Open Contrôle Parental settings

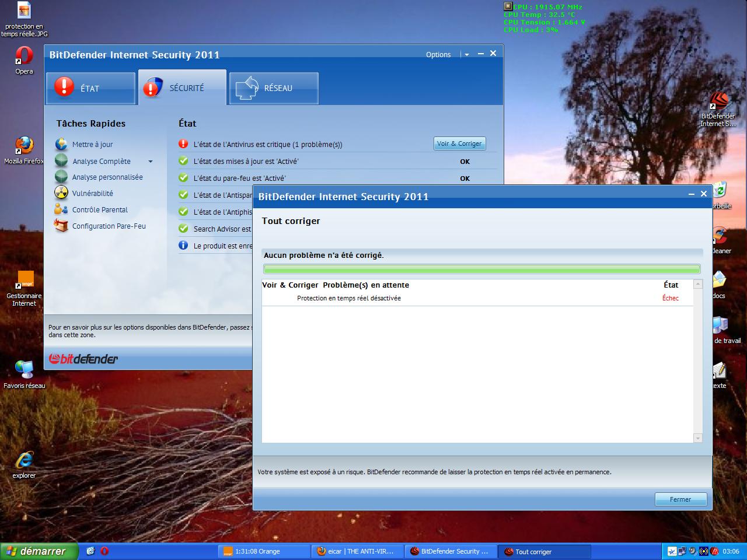100,209
